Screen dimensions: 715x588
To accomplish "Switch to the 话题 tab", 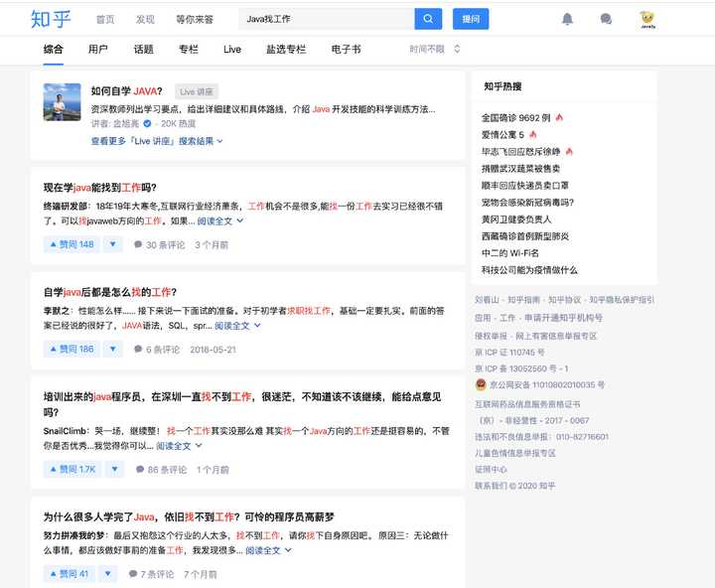I will [x=144, y=50].
